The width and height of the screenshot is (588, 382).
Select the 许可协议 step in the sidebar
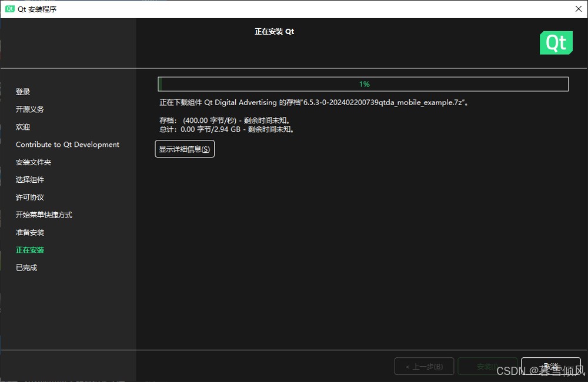[x=30, y=197]
